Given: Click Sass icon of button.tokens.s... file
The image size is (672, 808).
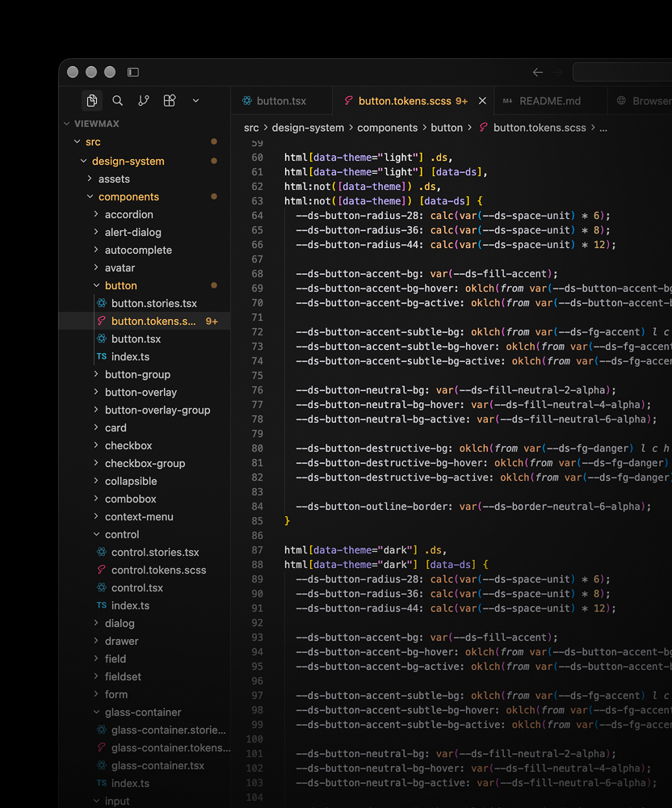Looking at the screenshot, I should point(102,321).
